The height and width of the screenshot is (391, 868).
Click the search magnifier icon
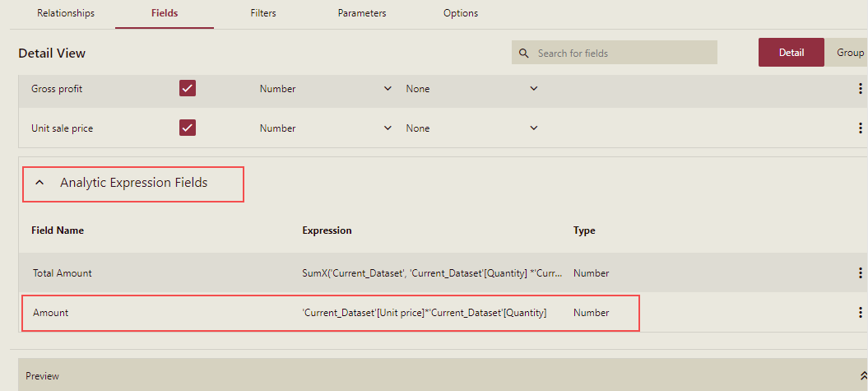523,54
